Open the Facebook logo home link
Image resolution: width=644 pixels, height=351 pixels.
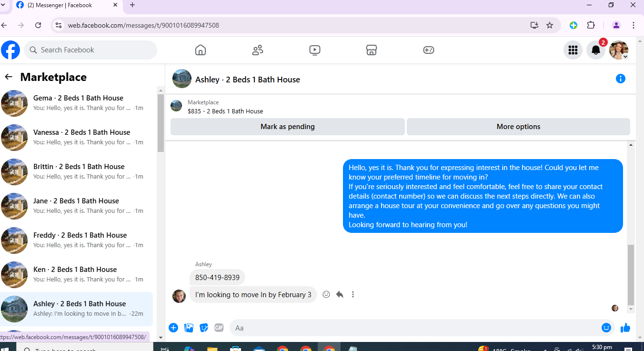click(x=10, y=50)
